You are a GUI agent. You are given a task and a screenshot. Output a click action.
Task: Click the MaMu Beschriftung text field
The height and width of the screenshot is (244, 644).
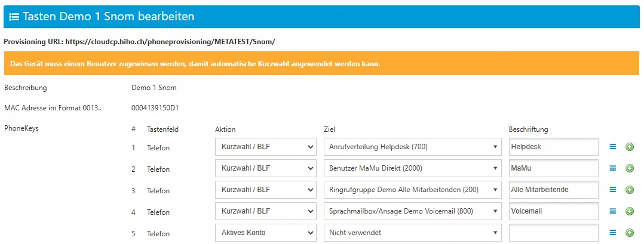[553, 168]
